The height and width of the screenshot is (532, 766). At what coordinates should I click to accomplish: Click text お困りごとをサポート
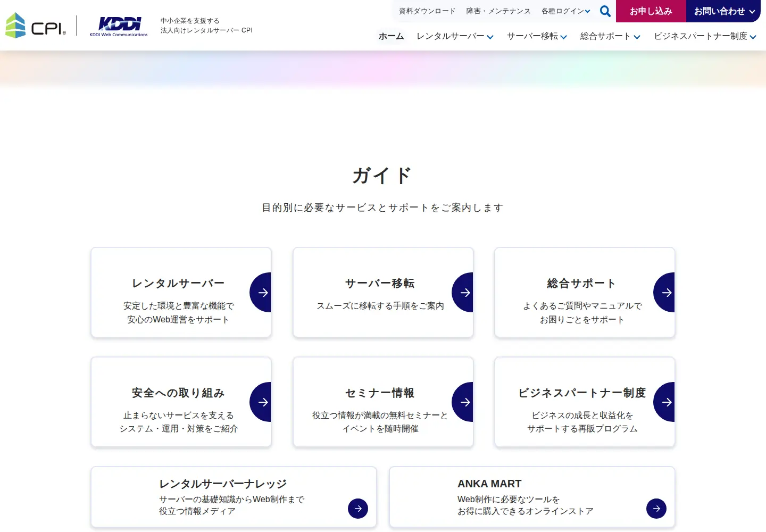pyautogui.click(x=582, y=320)
